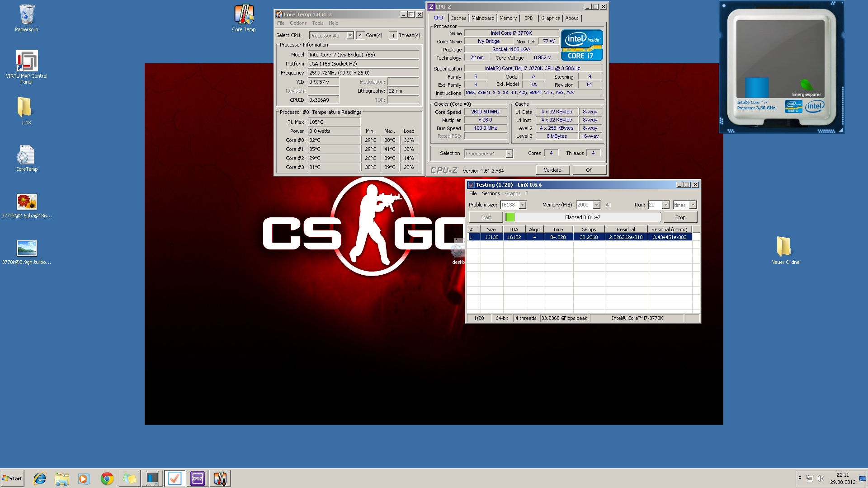Viewport: 868px width, 488px height.
Task: Open CPU-Z from the taskbar
Action: (x=198, y=479)
